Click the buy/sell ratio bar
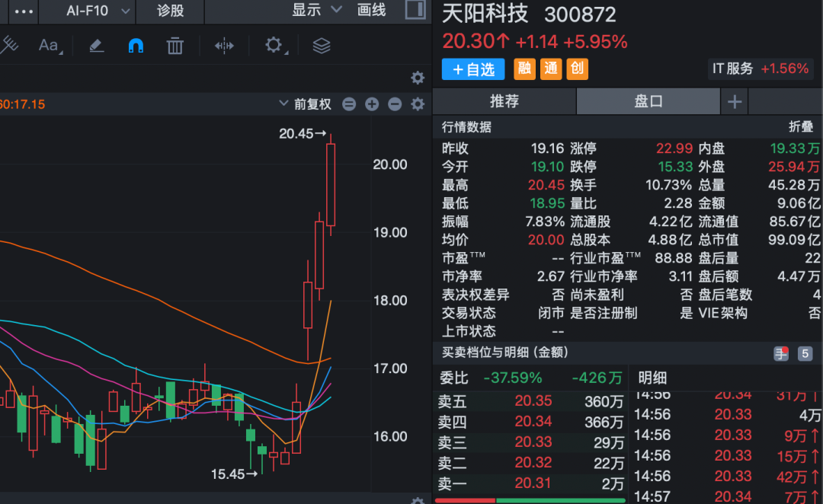The image size is (823, 504). tap(530, 500)
